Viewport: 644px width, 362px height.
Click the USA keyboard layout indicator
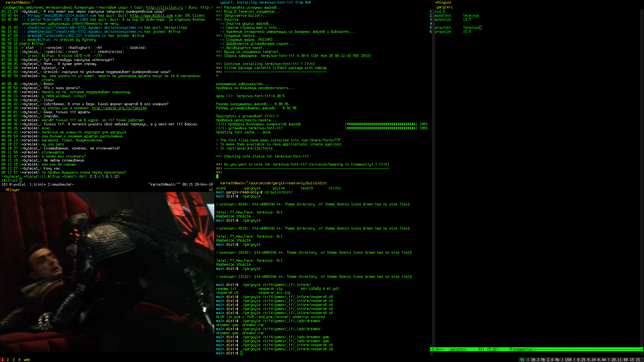point(568,360)
